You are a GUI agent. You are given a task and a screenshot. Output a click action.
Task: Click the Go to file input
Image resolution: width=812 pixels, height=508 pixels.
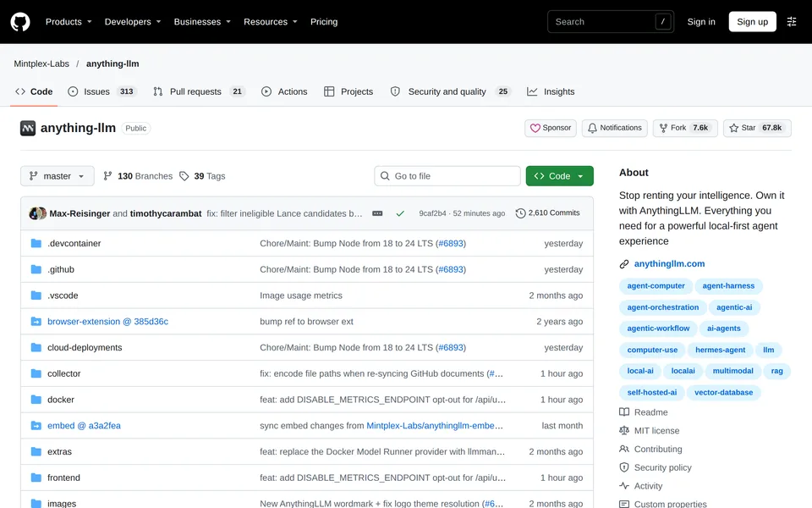coord(447,176)
